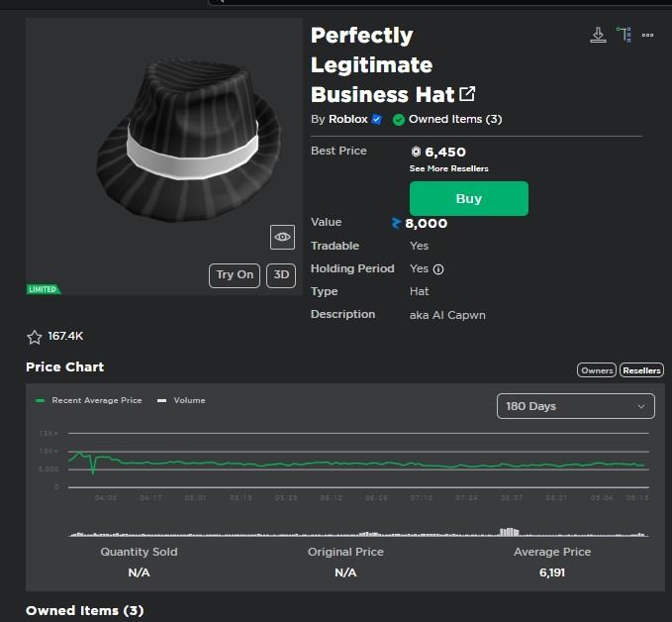Show Holding Period info icon

pyautogui.click(x=438, y=269)
